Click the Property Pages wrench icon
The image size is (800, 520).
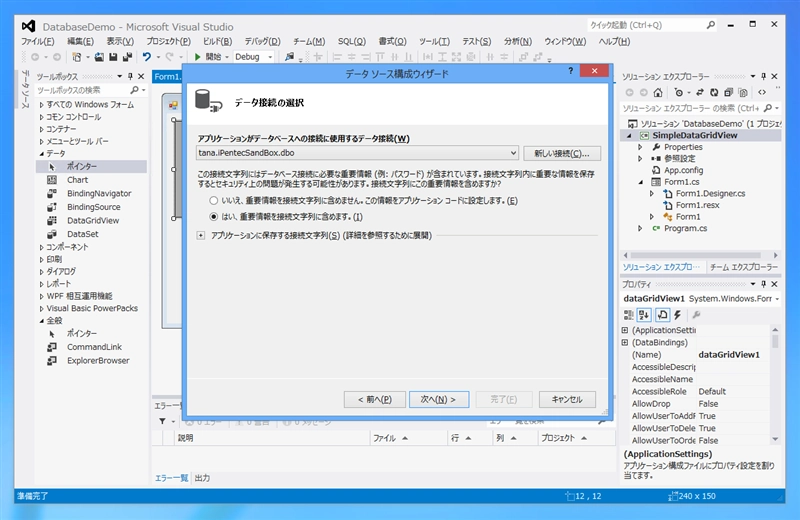pyautogui.click(x=696, y=315)
